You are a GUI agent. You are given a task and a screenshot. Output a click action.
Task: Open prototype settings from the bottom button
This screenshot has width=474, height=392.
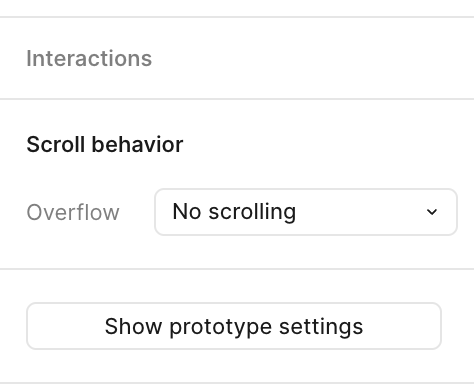(x=234, y=326)
